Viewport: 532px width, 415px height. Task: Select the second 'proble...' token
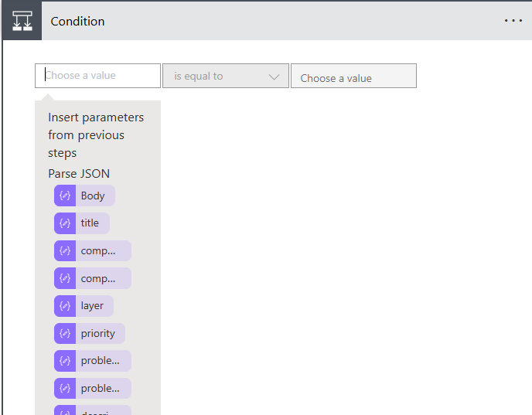pos(100,388)
